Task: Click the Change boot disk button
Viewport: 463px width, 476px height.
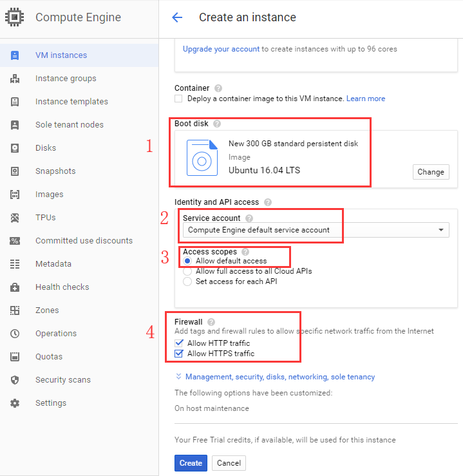Action: [x=431, y=172]
